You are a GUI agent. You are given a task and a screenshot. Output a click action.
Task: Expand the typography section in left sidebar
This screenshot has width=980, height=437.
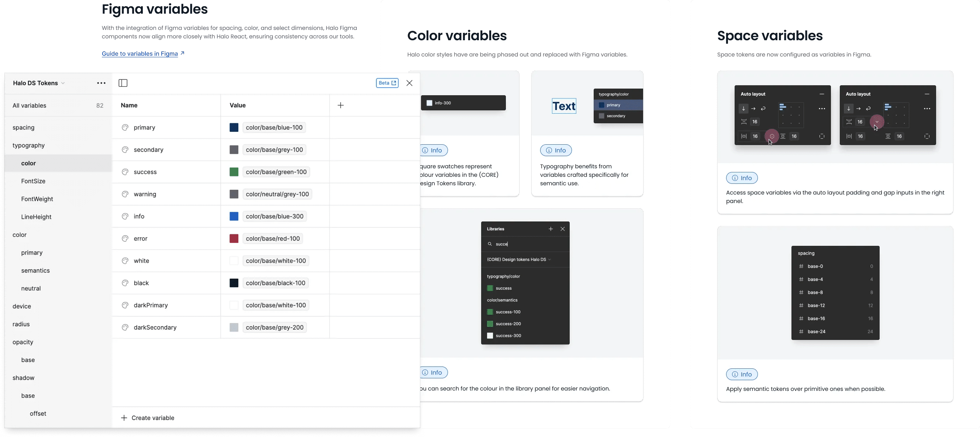pyautogui.click(x=28, y=145)
